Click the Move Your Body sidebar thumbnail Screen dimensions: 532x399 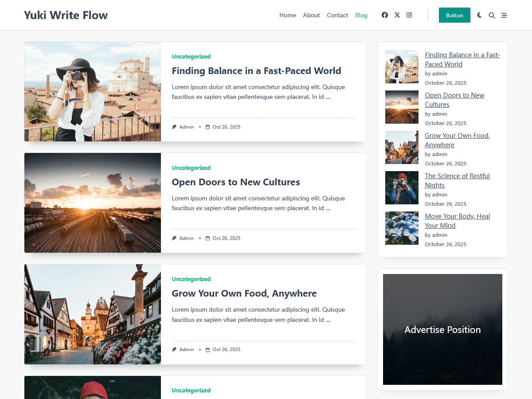point(402,228)
